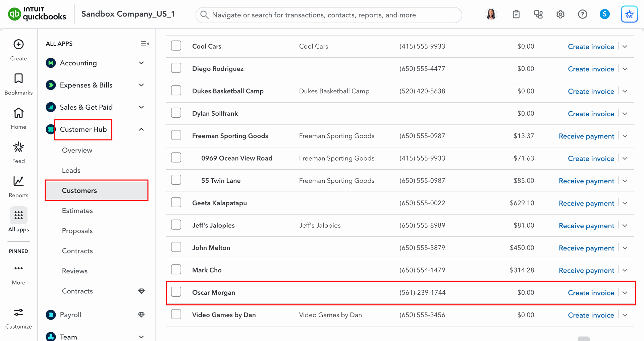Collapse the All Apps menu panel
The image size is (644, 341).
[145, 44]
